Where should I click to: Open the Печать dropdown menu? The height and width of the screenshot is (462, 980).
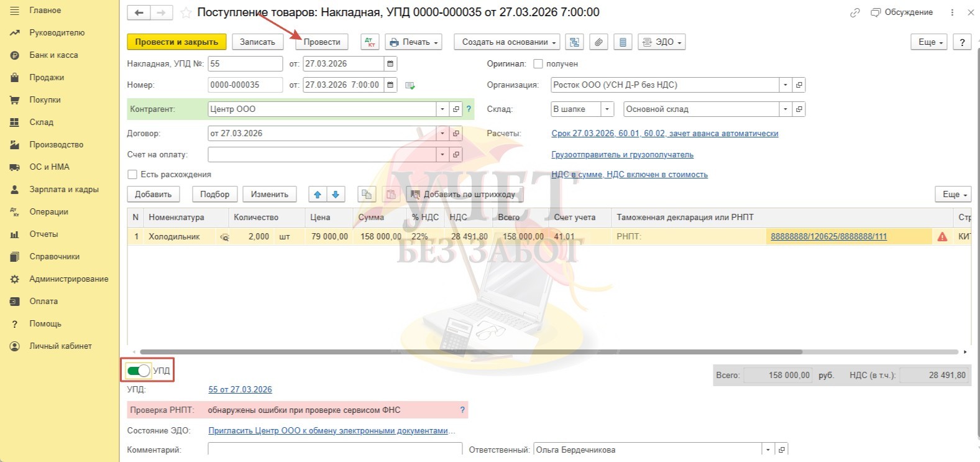(413, 42)
